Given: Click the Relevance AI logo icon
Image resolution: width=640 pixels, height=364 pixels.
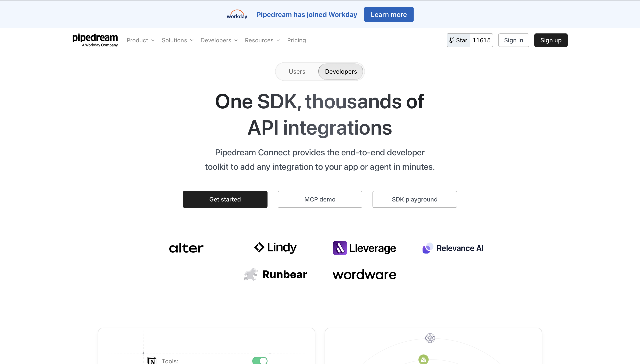Looking at the screenshot, I should tap(428, 248).
